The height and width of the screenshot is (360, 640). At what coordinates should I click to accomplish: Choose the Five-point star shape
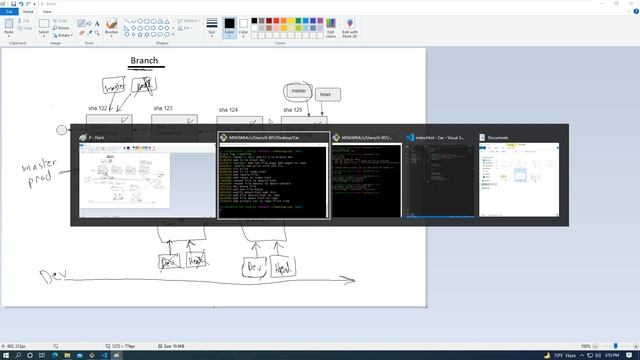[x=140, y=35]
